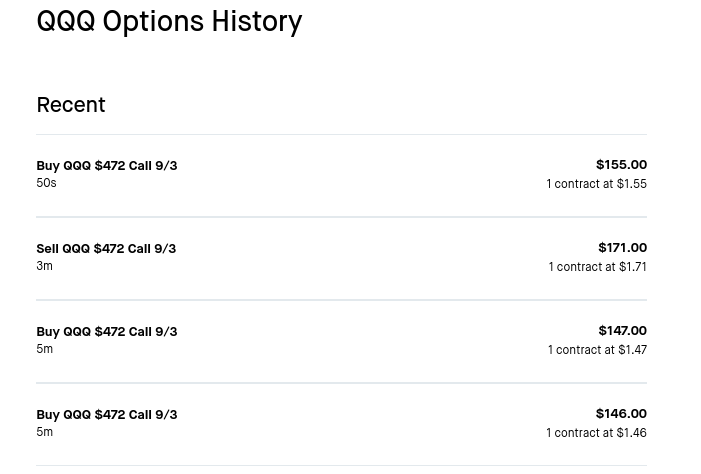This screenshot has width=701, height=474.
Task: Click the 50s timestamp under first order
Action: coord(46,183)
